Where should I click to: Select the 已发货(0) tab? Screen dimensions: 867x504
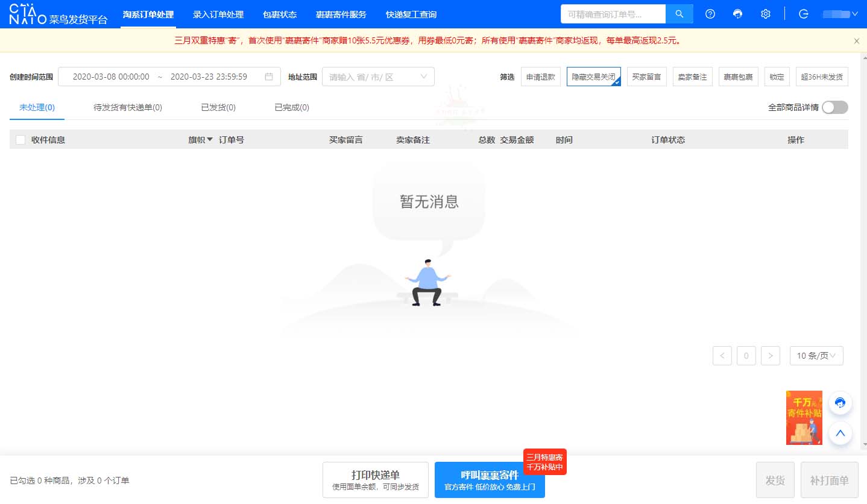(218, 107)
